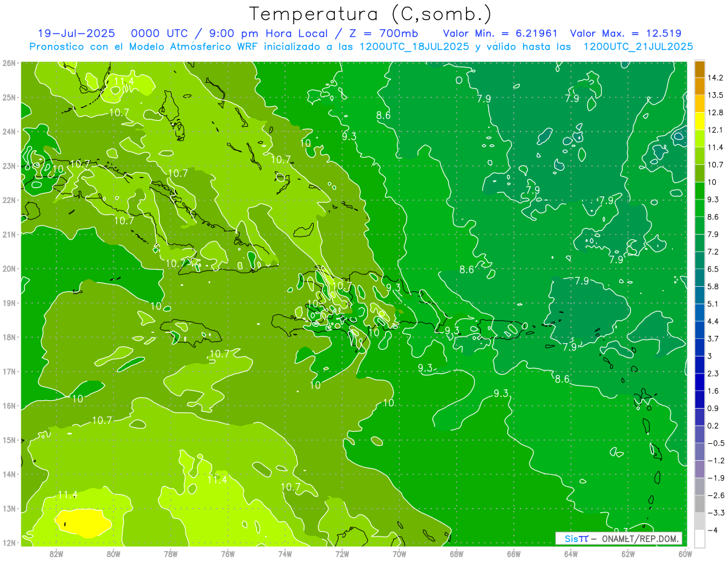The image size is (728, 562).
Task: Click the '21N' latitude axis label
Action: coord(9,234)
